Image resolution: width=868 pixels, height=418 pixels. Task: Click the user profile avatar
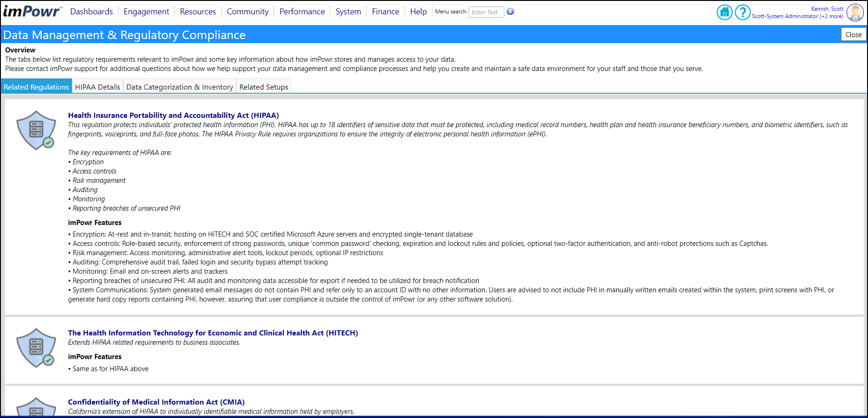coord(855,13)
